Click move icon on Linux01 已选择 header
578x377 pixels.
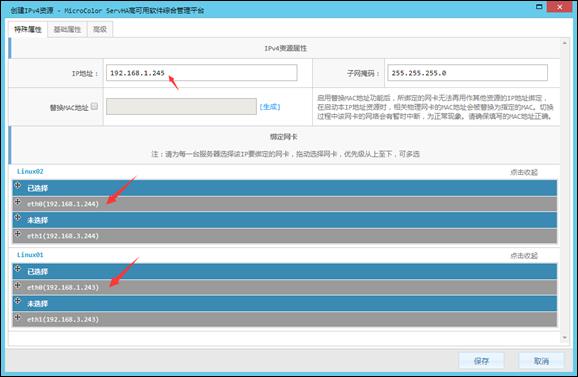point(18,268)
